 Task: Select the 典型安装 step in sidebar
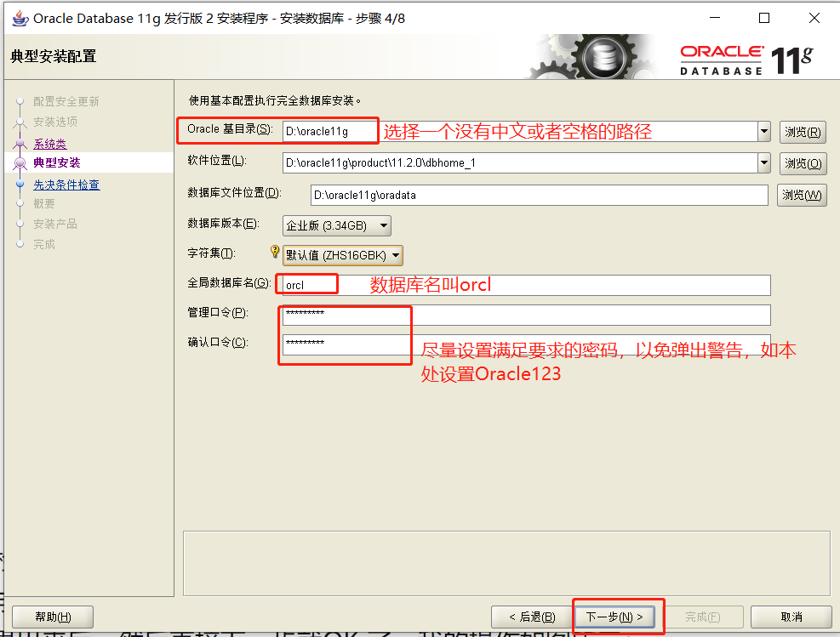(57, 162)
